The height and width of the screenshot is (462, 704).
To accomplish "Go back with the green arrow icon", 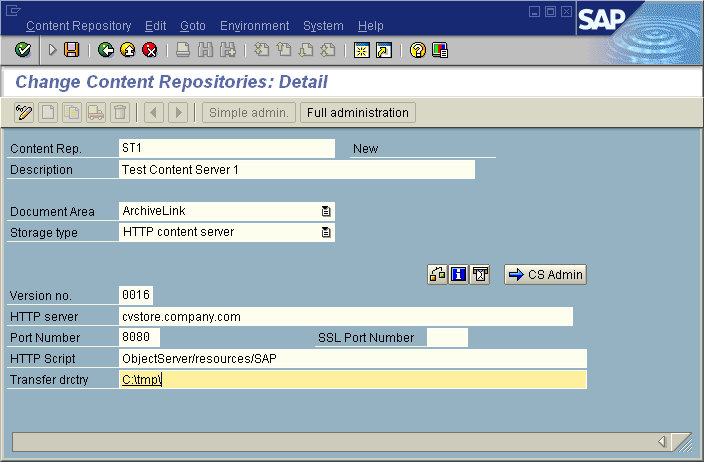I will tap(106, 49).
